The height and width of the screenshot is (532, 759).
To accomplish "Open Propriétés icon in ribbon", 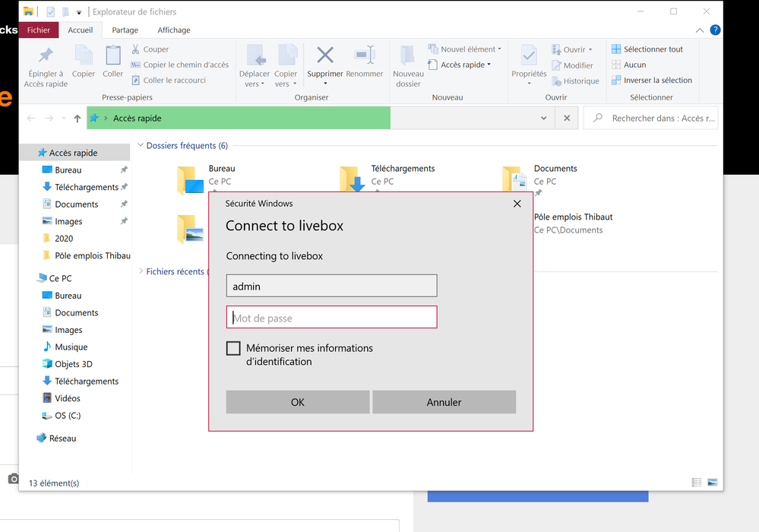I will click(x=529, y=56).
